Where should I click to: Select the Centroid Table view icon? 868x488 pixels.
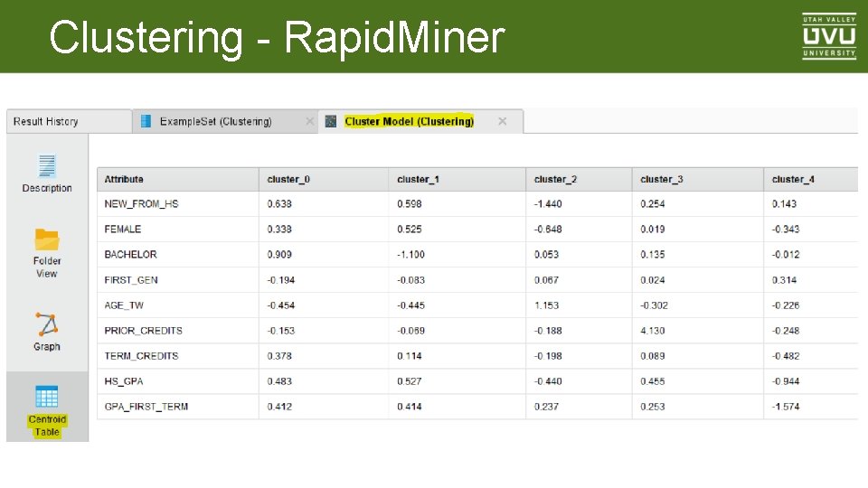[x=46, y=397]
